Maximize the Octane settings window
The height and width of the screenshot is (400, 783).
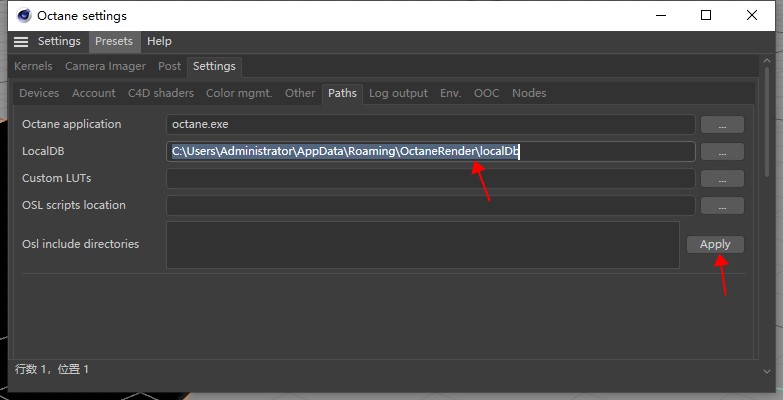706,15
